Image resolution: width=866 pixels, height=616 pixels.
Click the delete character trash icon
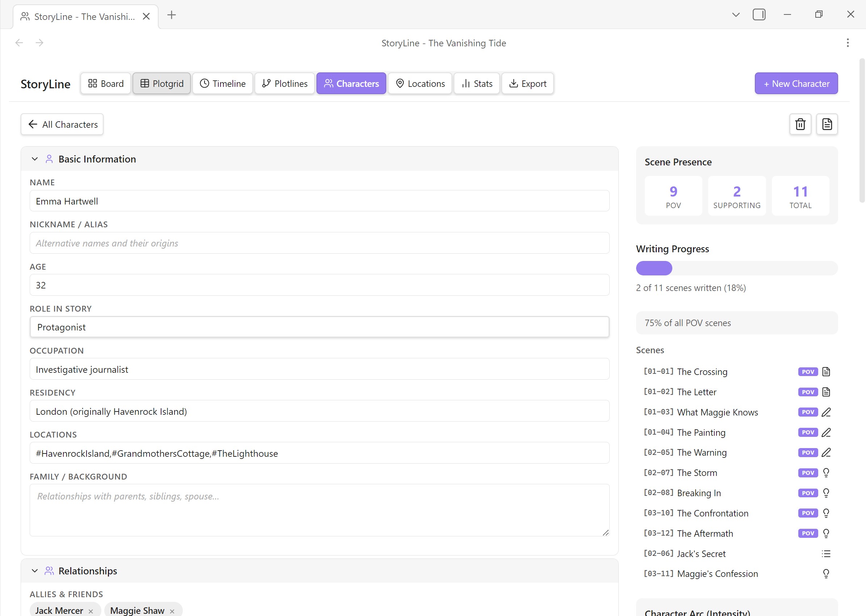click(800, 124)
